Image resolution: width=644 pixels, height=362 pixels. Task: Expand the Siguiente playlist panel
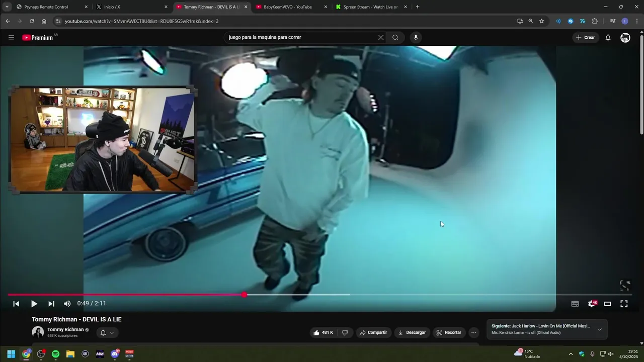[x=599, y=329]
